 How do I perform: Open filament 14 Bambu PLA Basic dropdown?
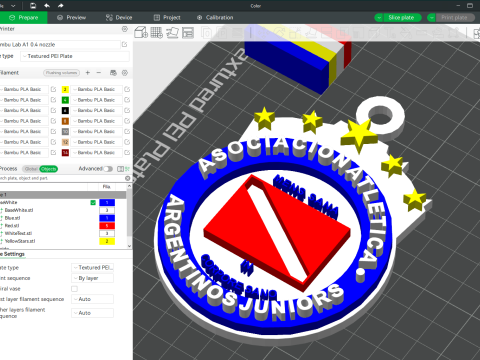(x=96, y=153)
